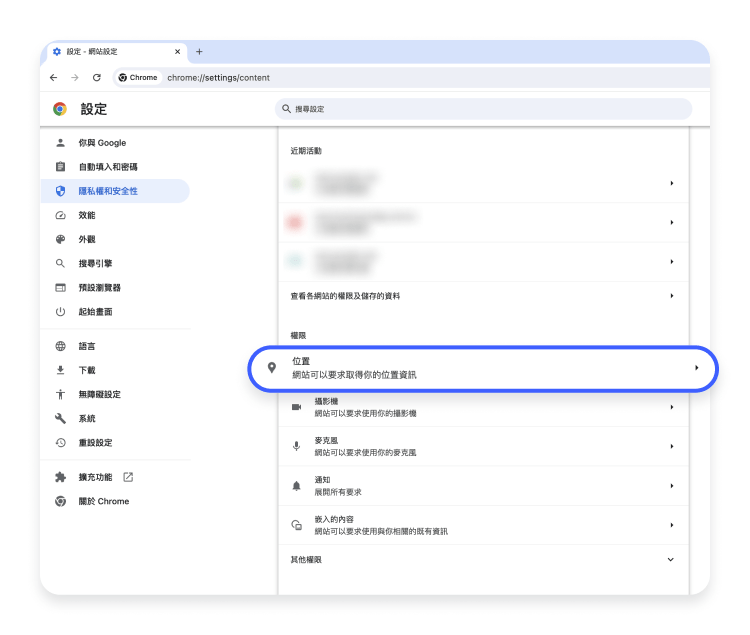The height and width of the screenshot is (635, 750).
Task: Expand the 麥克風 row arrow
Action: point(672,446)
